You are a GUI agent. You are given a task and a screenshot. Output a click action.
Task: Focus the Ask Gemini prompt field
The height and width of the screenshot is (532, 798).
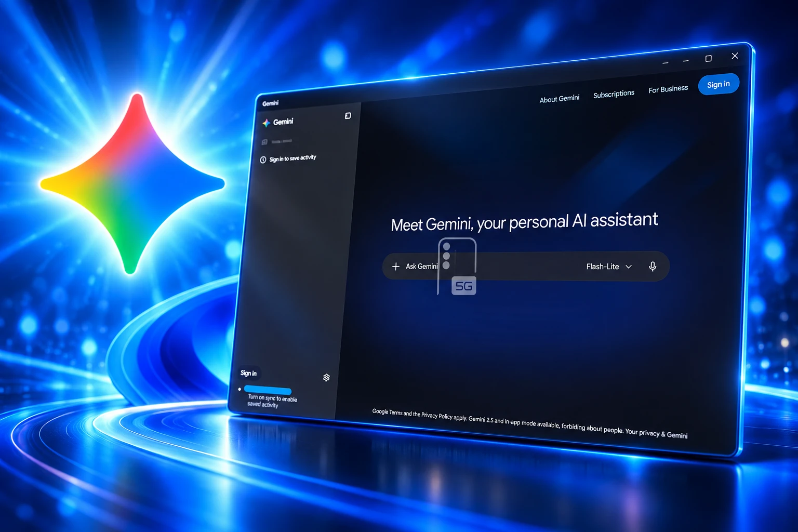click(x=525, y=267)
